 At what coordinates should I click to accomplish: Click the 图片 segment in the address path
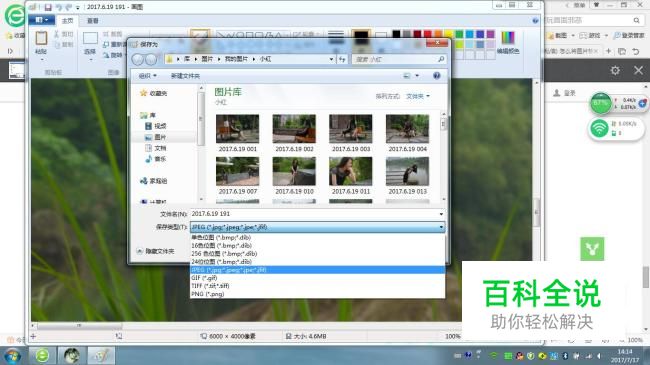pyautogui.click(x=207, y=59)
